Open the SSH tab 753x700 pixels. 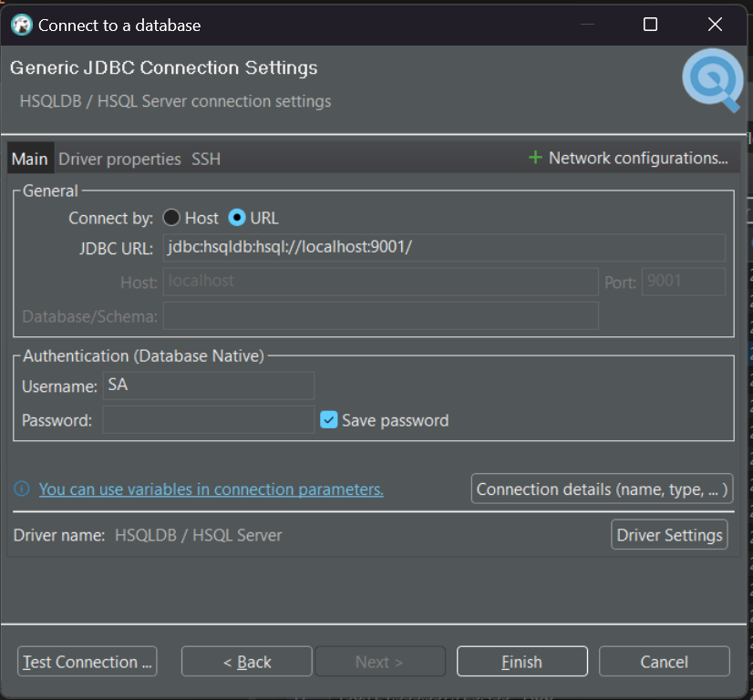point(205,158)
